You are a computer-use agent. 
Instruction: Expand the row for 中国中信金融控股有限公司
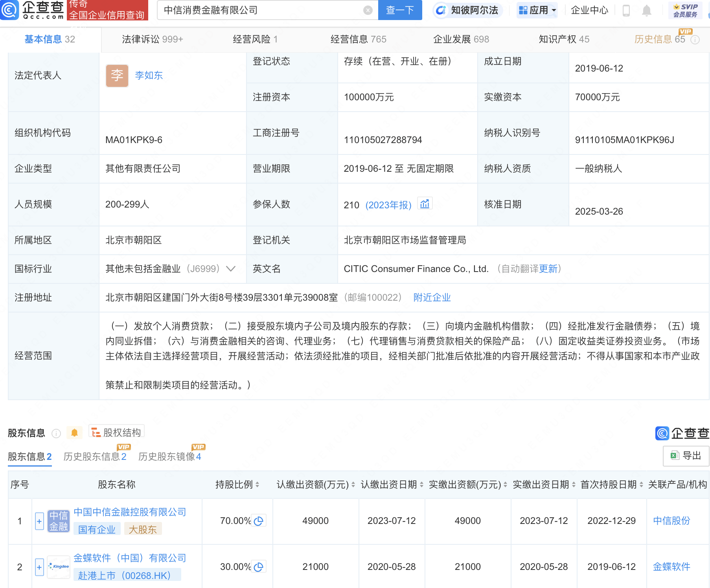point(39,521)
